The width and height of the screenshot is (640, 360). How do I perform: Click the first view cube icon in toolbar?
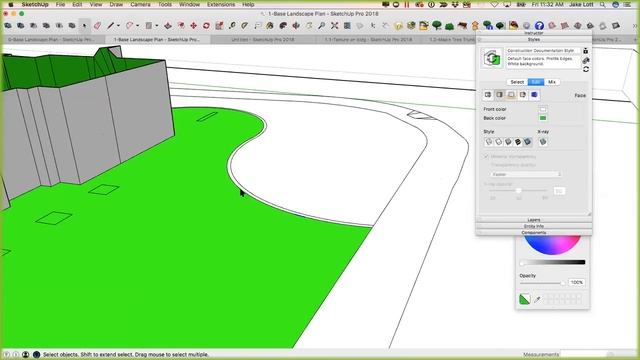click(8, 25)
